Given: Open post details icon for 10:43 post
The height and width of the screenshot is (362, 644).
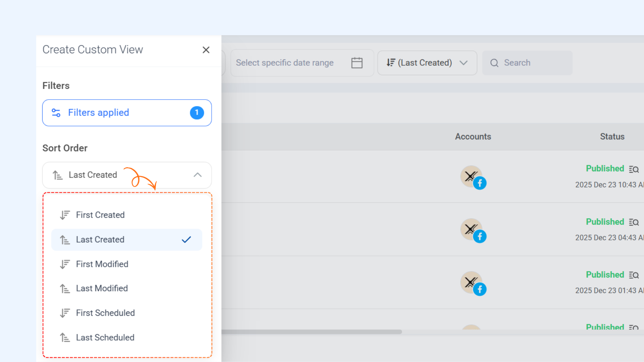Looking at the screenshot, I should 634,169.
